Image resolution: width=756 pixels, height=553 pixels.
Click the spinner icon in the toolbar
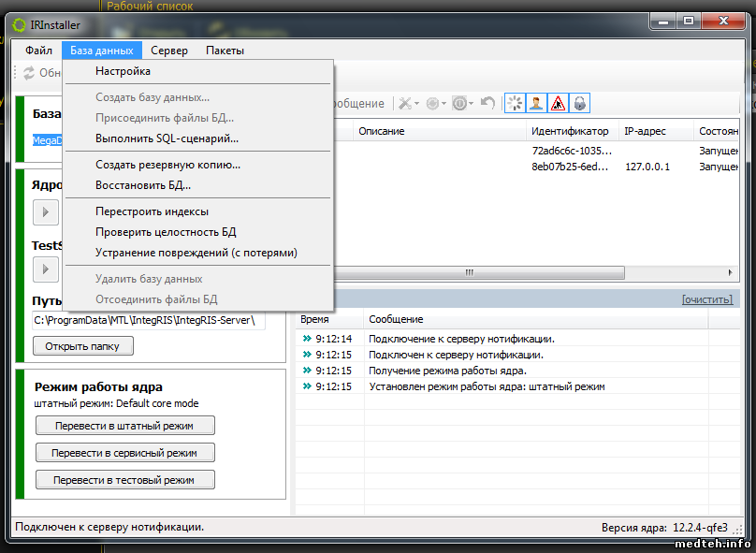pyautogui.click(x=515, y=103)
